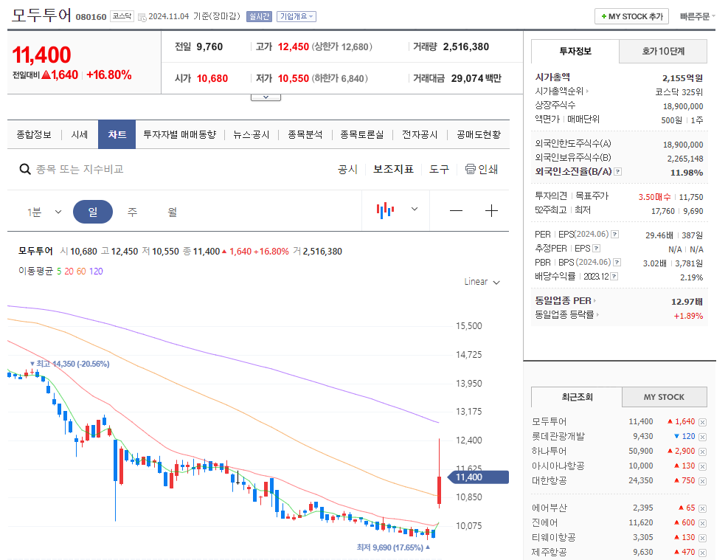Click the 실시간 button
This screenshot has height=560, width=728.
pyautogui.click(x=259, y=17)
